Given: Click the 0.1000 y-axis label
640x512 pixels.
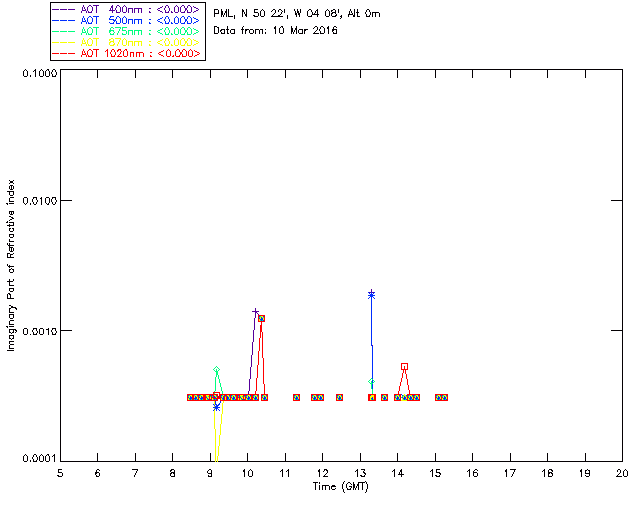Looking at the screenshot, I should (40, 73).
